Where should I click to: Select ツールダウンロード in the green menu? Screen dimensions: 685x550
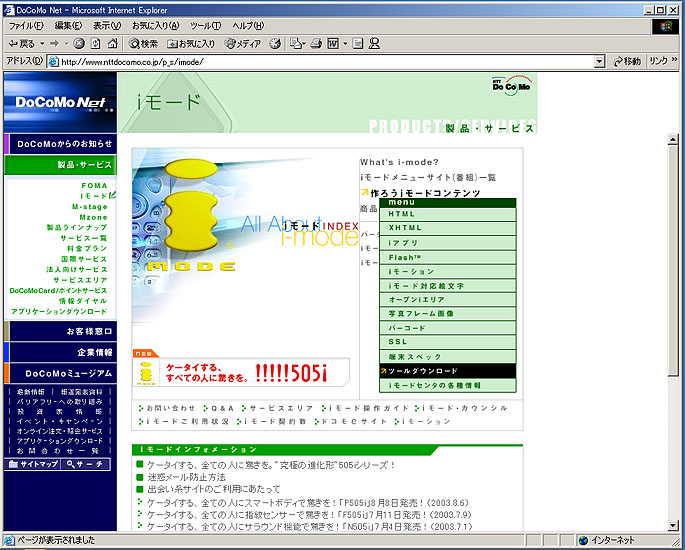pyautogui.click(x=450, y=371)
